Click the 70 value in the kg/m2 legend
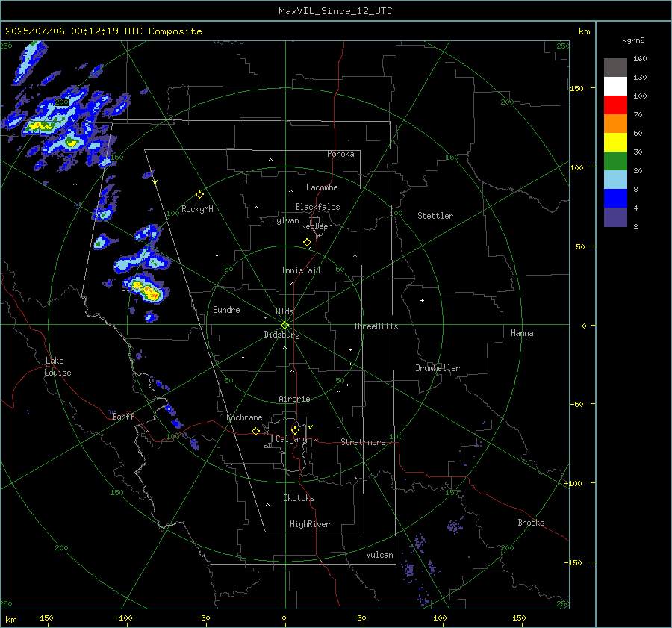The height and width of the screenshot is (628, 672). tap(638, 115)
